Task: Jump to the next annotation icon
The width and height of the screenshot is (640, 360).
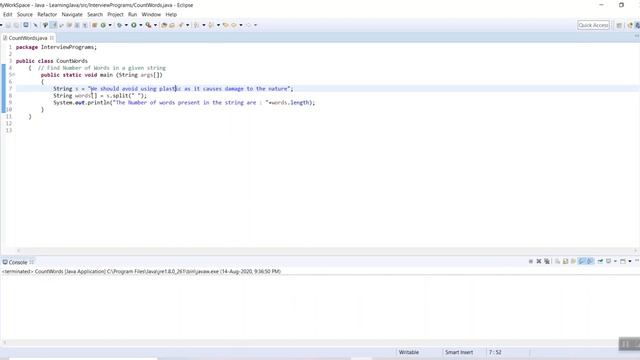Action: pos(196,25)
